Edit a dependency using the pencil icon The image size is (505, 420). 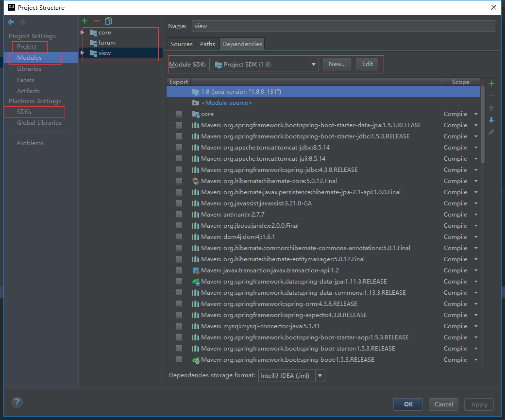point(491,132)
